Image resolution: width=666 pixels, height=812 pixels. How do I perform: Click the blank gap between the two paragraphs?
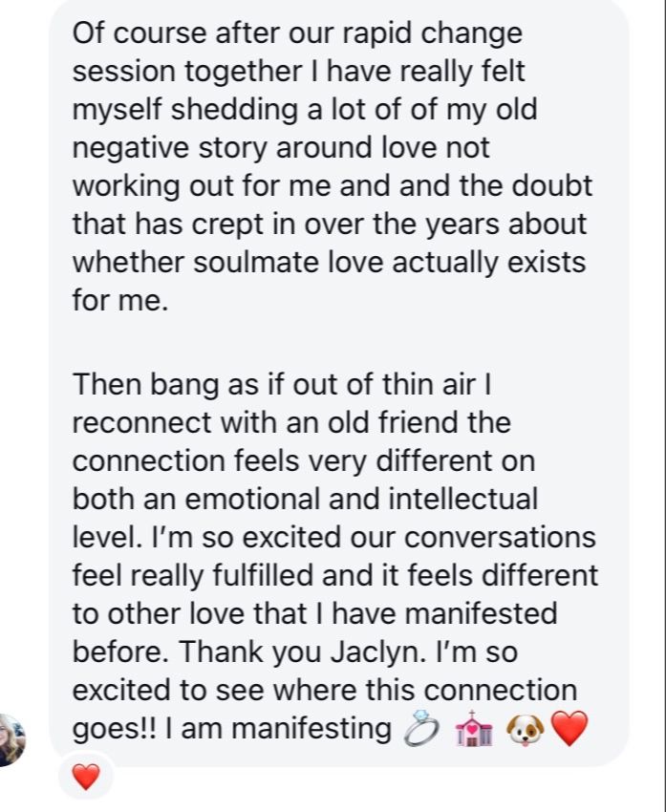pyautogui.click(x=334, y=342)
